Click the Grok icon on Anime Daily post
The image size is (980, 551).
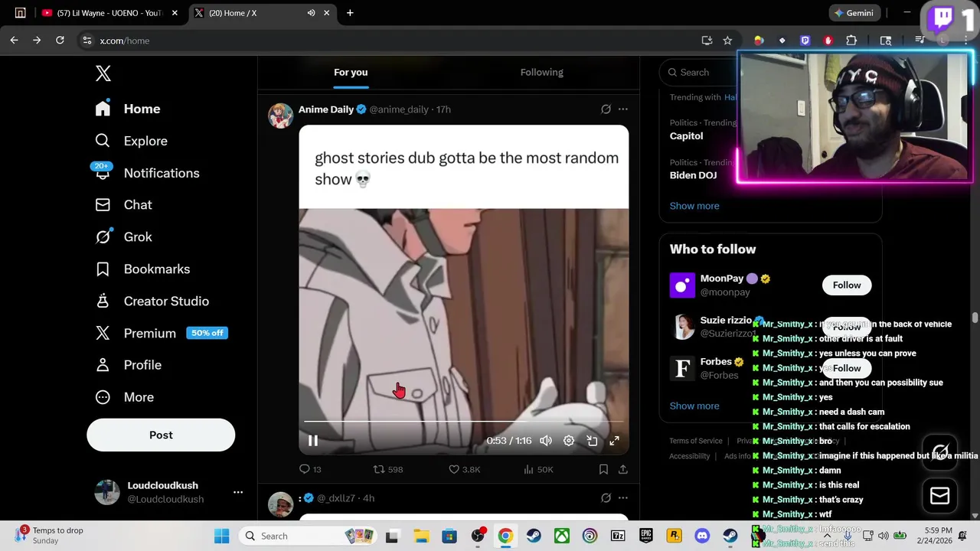coord(606,109)
